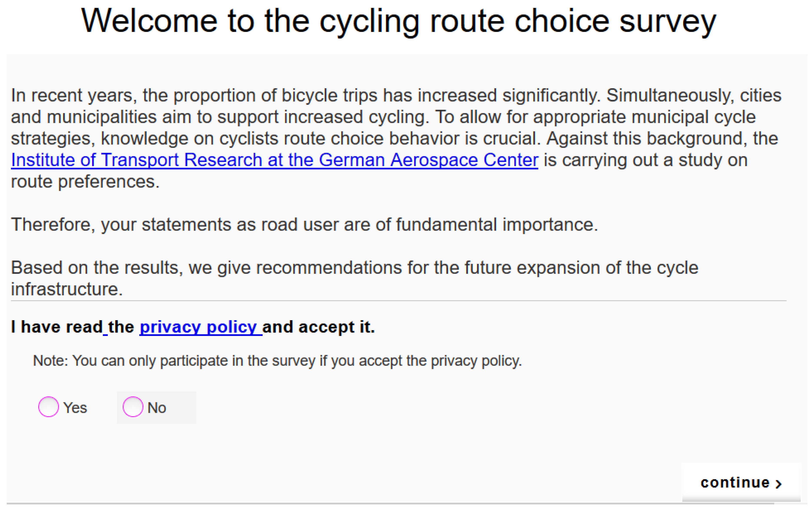Image resolution: width=812 pixels, height=509 pixels.
Task: Click the chevron arrow on continue button
Action: [778, 484]
